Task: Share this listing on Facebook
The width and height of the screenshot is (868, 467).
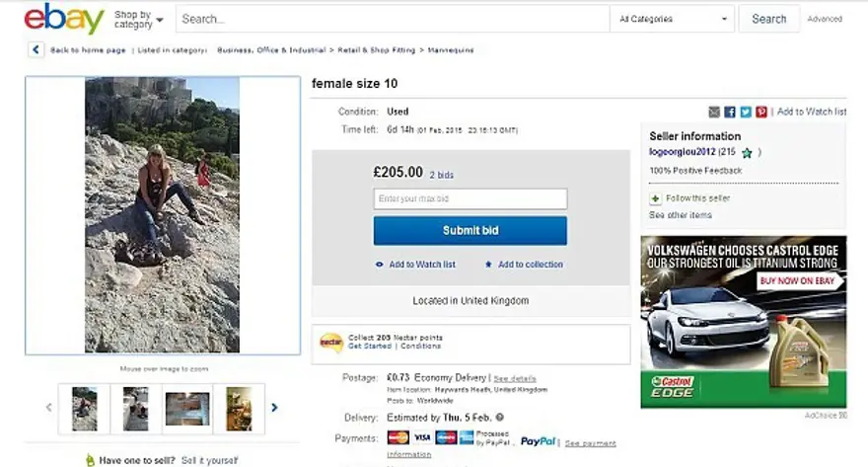Action: point(730,113)
